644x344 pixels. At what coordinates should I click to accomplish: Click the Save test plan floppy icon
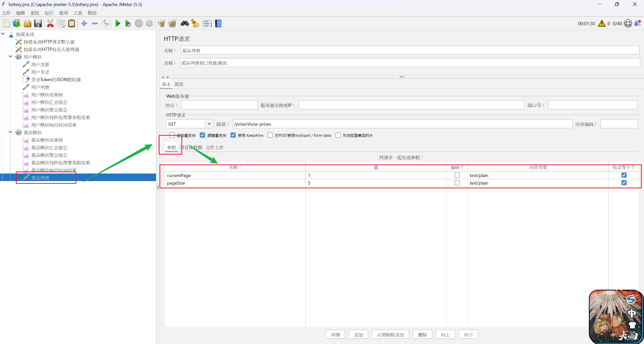pyautogui.click(x=38, y=24)
